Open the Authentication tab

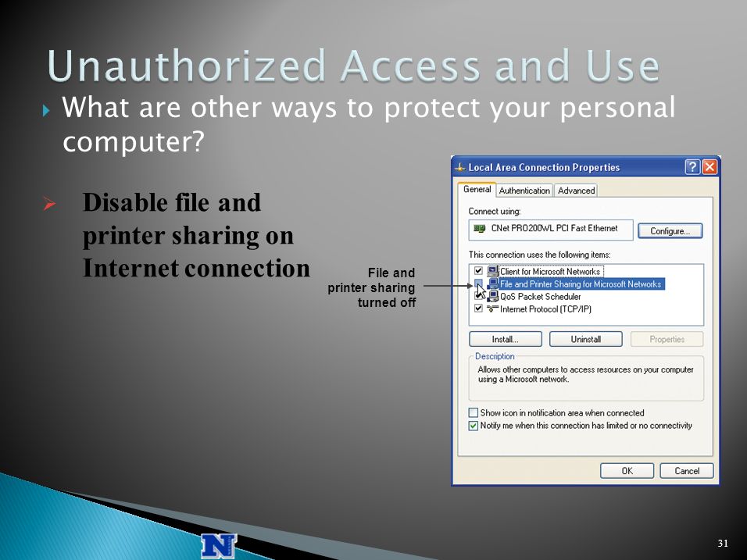[x=524, y=191]
